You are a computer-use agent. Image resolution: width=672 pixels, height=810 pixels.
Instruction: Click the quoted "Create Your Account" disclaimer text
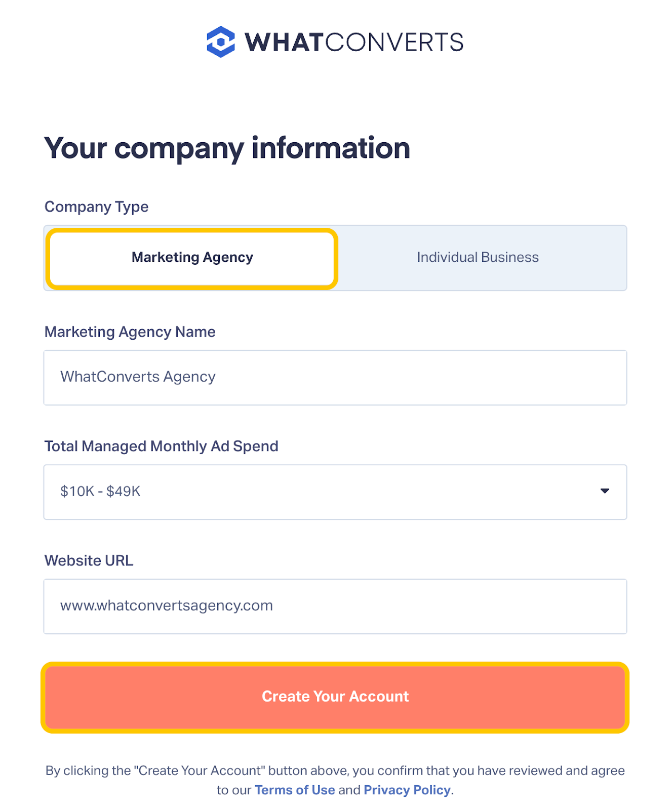(x=200, y=771)
